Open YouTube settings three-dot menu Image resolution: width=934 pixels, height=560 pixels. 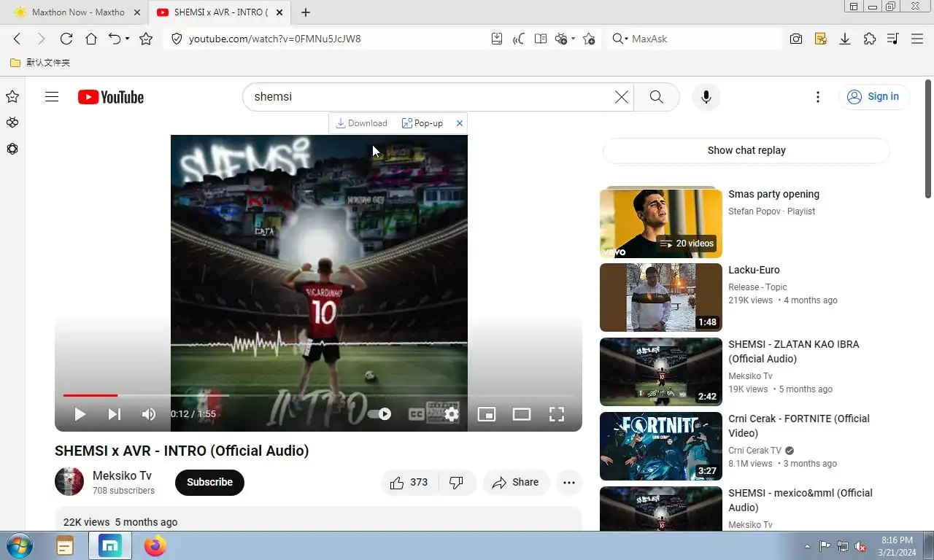tap(818, 97)
